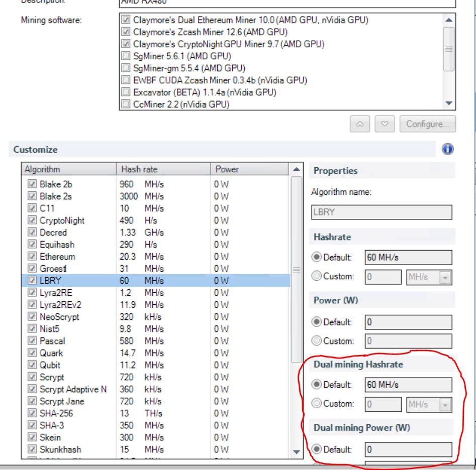Sort by the Hash rate column header
This screenshot has width=476, height=470.
click(163, 169)
